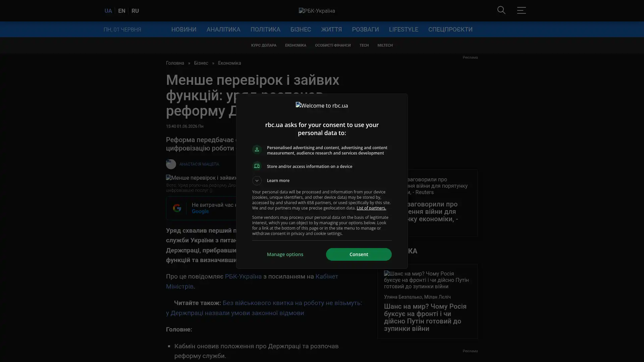Screen dimensions: 644x362
Task: Go to Бізнес breadcrumb
Action: point(201,63)
